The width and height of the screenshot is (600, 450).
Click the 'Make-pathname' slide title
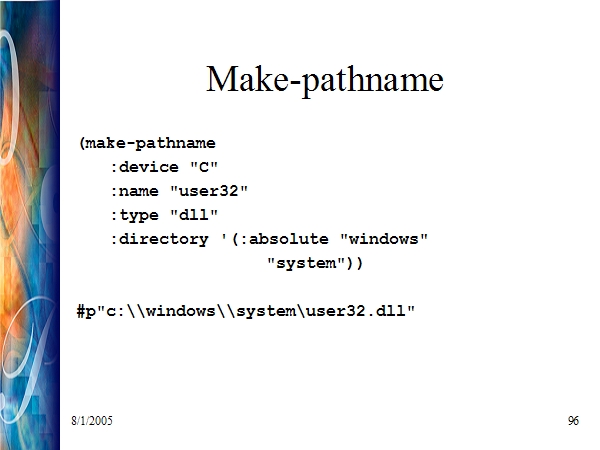click(324, 80)
